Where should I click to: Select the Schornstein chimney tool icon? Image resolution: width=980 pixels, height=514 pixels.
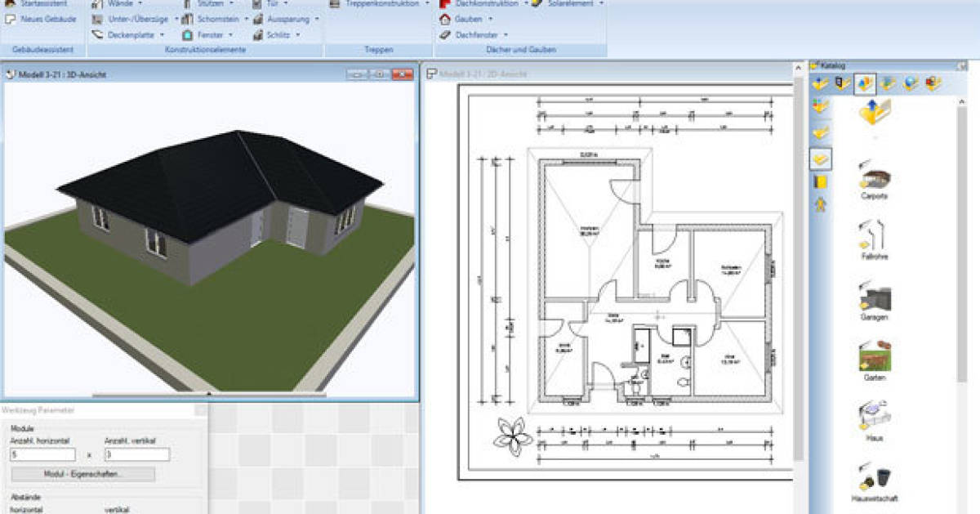click(187, 18)
